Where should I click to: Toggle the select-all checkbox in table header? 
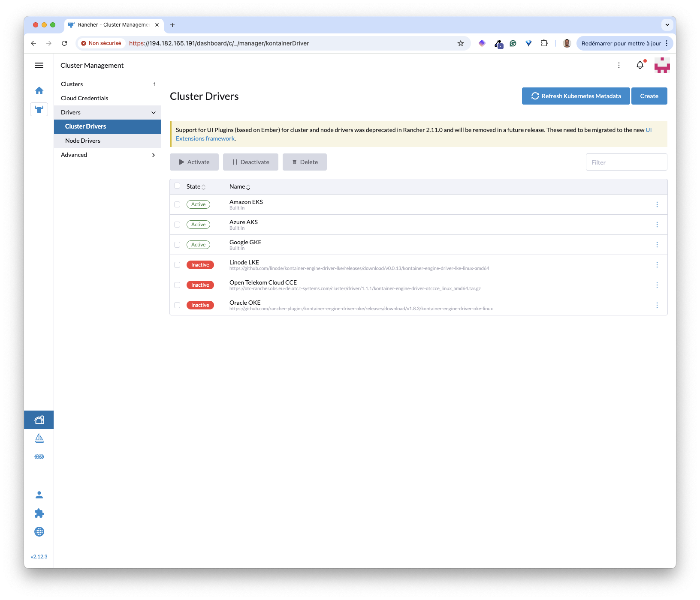(x=177, y=186)
